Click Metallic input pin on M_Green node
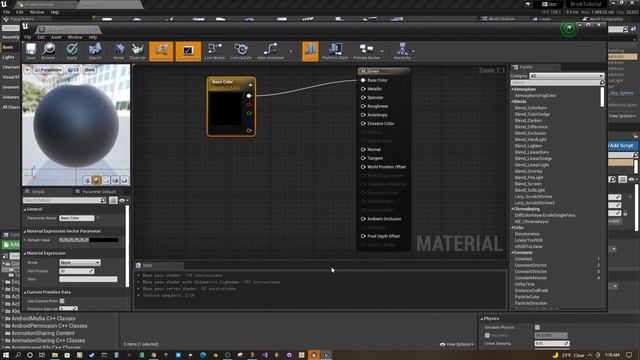The image size is (640, 360). click(x=363, y=89)
